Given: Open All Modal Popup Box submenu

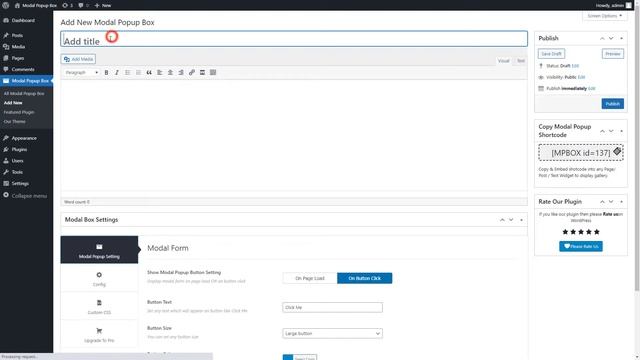Looking at the screenshot, I should coord(24,93).
